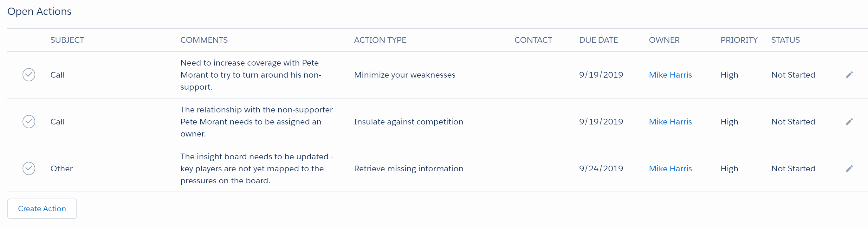Edit the Insulate against competition action via pencil
Viewport: 868px width, 228px height.
(x=849, y=122)
